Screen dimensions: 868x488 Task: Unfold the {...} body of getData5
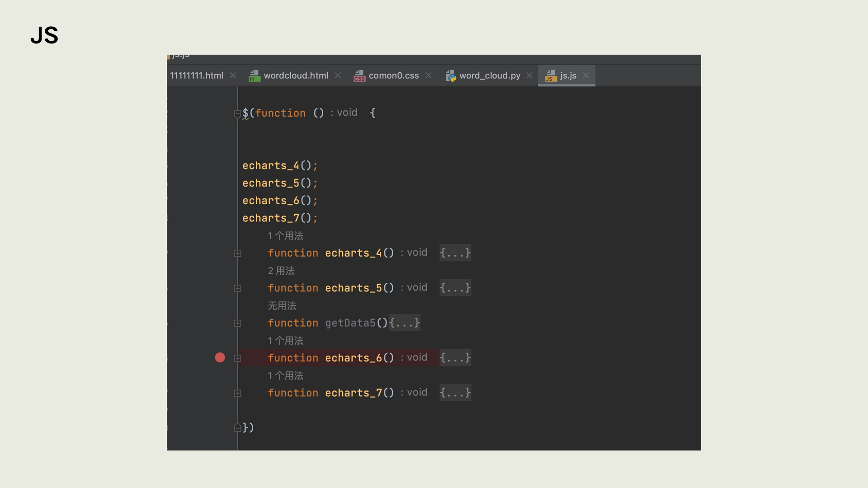click(405, 323)
